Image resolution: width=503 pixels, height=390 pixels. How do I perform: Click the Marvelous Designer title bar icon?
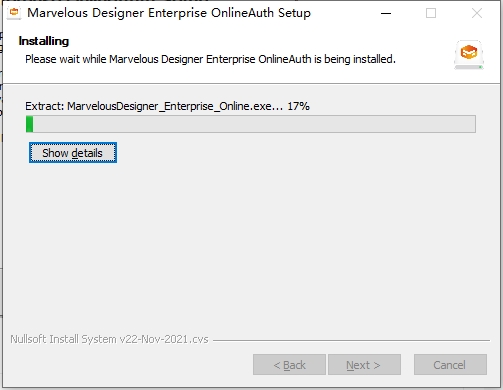(x=14, y=13)
